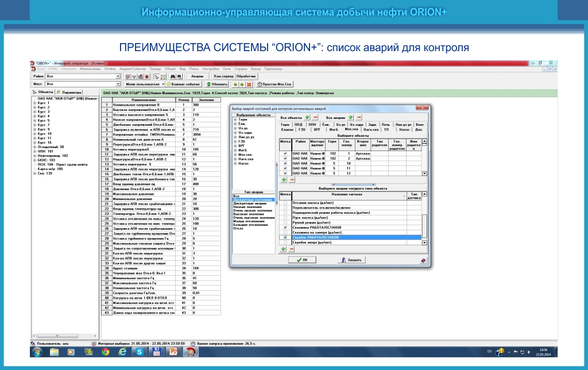Switch to 'Нагн.скв' tab in dialog
Viewport: 588px width, 370px height.
point(371,129)
